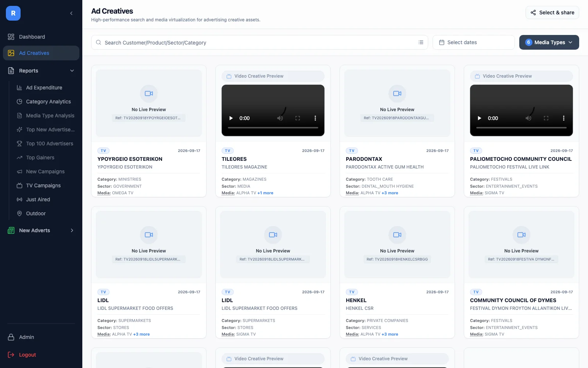Make TILEORES video fullscreen
The height and width of the screenshot is (368, 588).
(298, 118)
